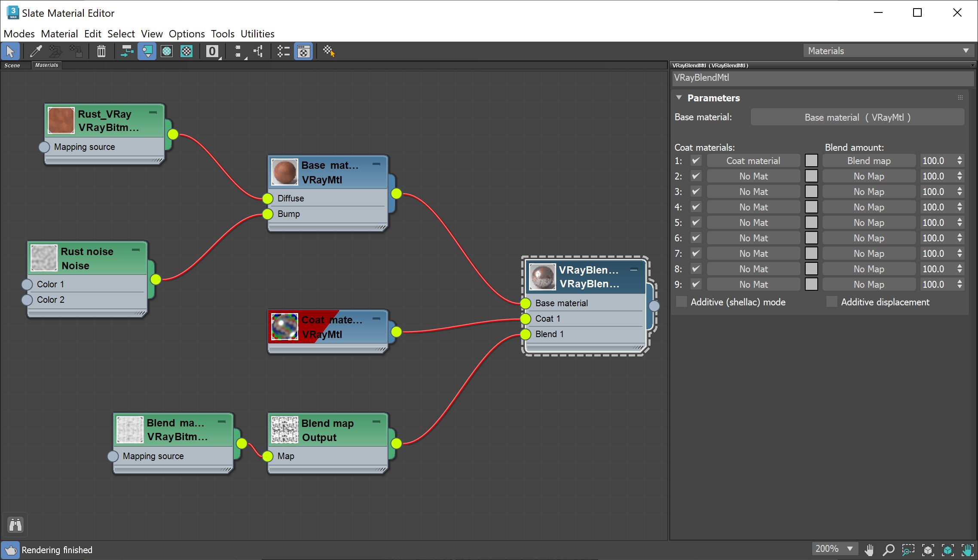Switch to the Scene tab
Viewport: 978px width, 560px height.
point(13,65)
